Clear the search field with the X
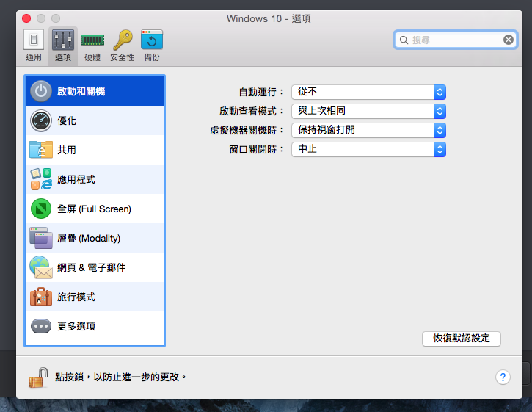 pyautogui.click(x=509, y=40)
